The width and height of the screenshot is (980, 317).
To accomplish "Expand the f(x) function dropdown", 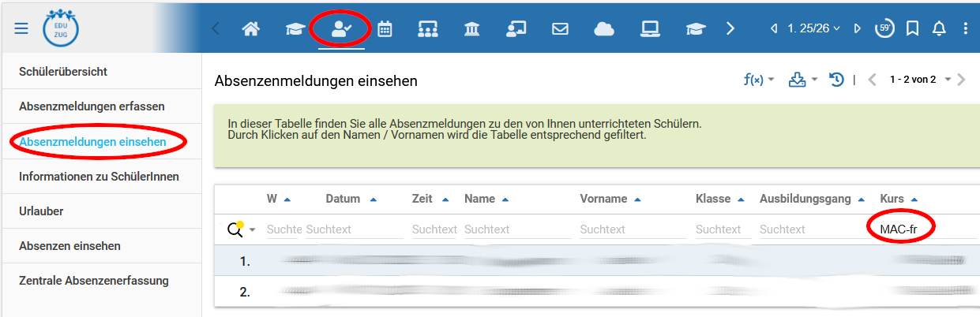I will point(759,80).
